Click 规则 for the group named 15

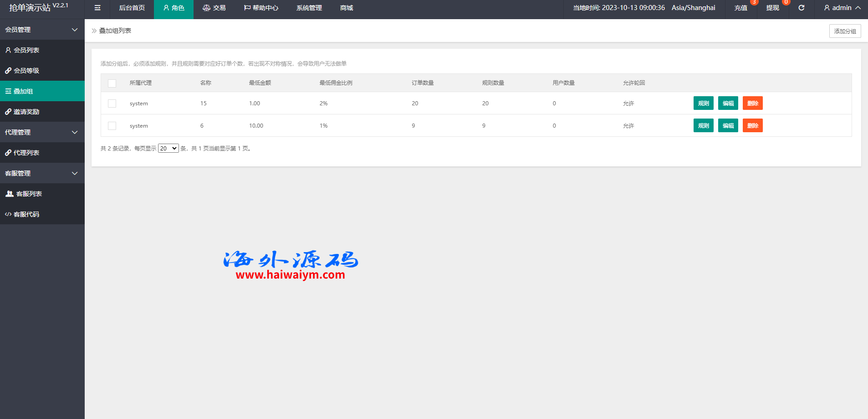[x=703, y=103]
